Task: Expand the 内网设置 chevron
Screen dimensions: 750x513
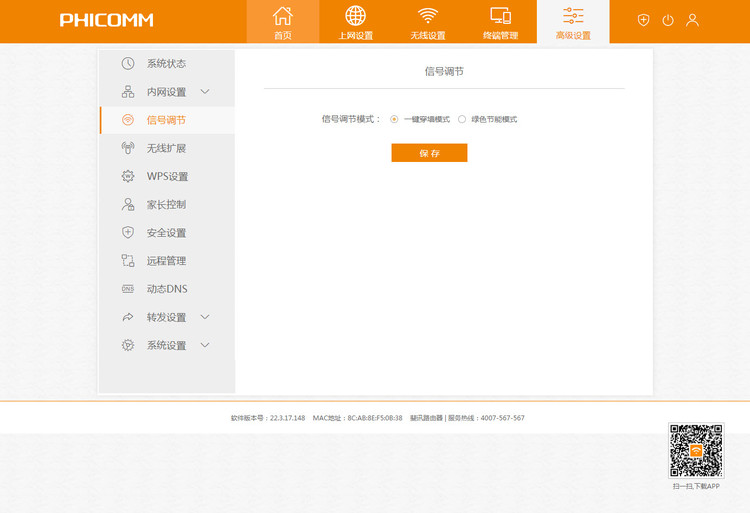Action: 205,91
